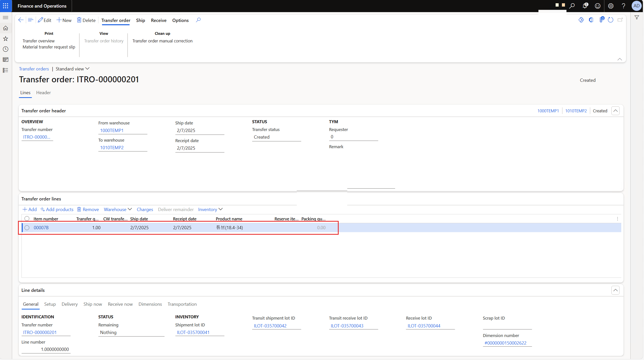The image size is (644, 360).
Task: Collapse the Transfer order header section
Action: [615, 111]
